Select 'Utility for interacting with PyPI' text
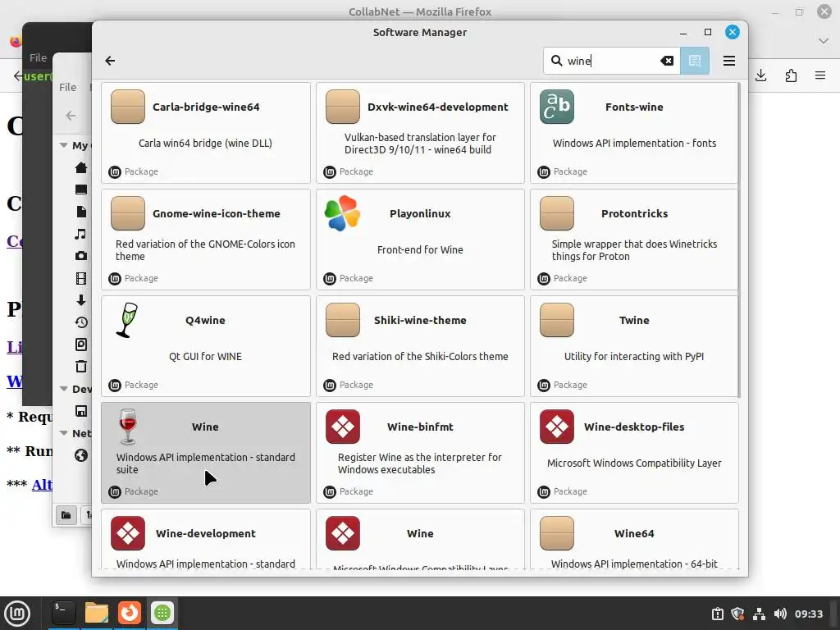 pos(634,356)
